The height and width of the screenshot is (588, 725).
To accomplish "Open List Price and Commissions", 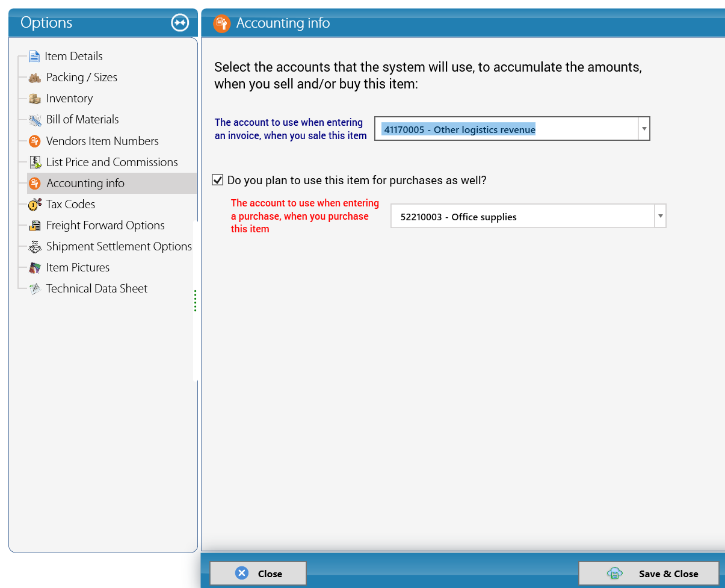I will point(112,162).
